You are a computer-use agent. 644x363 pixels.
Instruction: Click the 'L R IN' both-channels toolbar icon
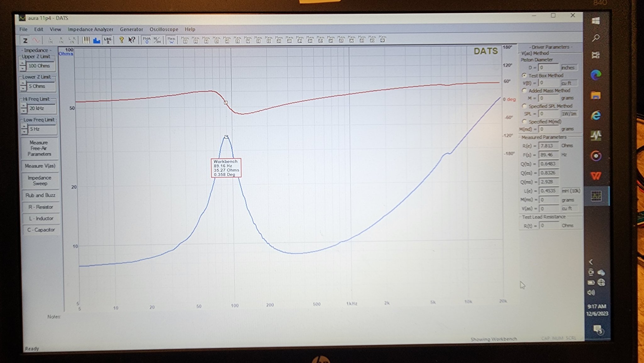point(72,40)
